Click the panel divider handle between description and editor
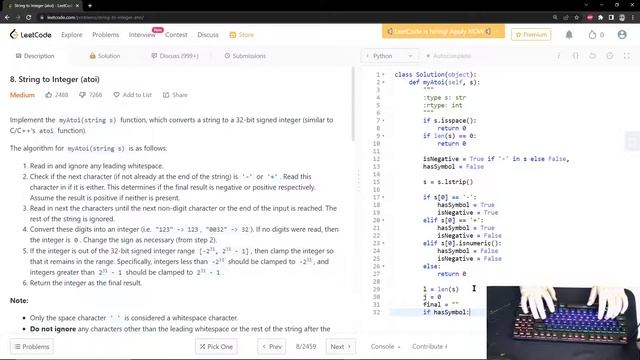Screen dimensions: 640x360 coord(358,180)
